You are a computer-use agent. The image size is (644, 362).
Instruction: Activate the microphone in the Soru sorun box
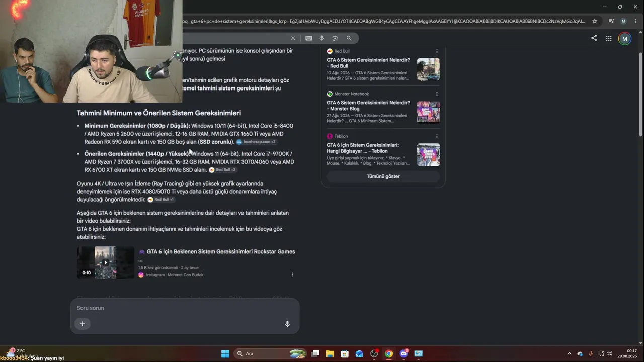tap(287, 324)
